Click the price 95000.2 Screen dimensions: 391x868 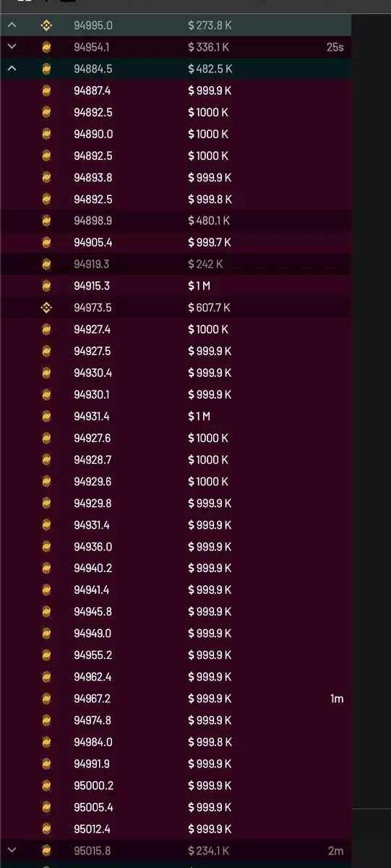[93, 785]
